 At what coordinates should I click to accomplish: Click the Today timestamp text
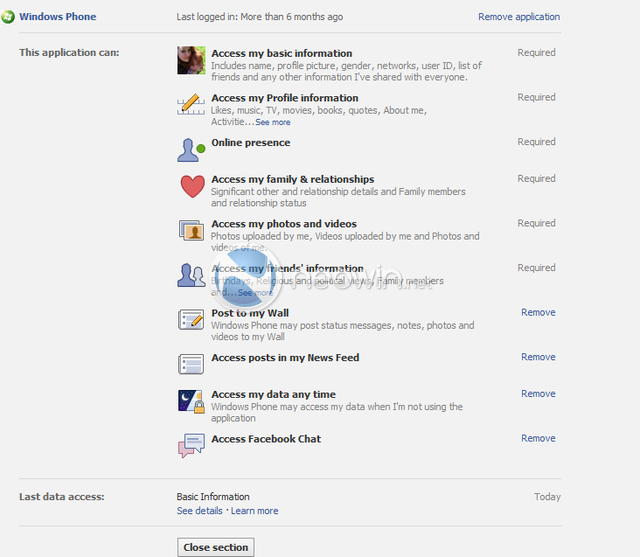coord(547,497)
